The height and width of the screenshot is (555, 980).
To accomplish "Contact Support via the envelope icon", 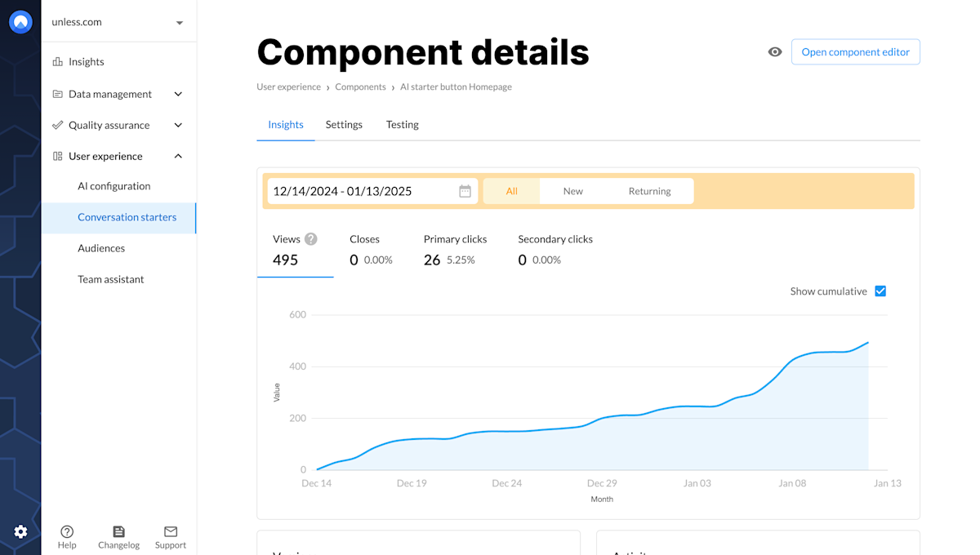I will coord(170,536).
